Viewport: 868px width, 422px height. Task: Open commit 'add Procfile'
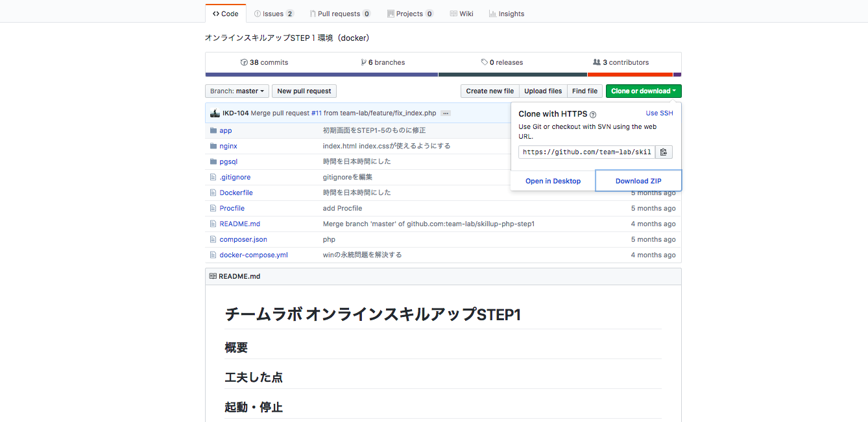(343, 208)
